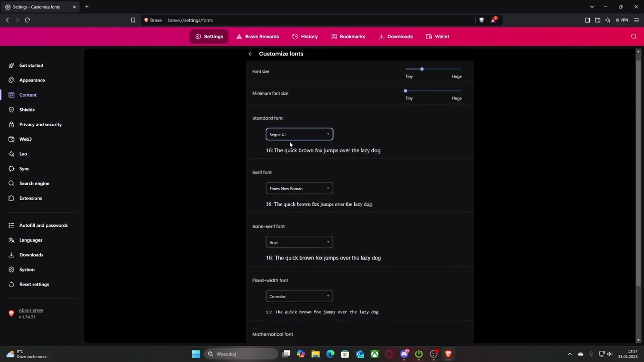Launch Copilot from the taskbar
Viewport: 644px width, 362px height.
tap(301, 354)
